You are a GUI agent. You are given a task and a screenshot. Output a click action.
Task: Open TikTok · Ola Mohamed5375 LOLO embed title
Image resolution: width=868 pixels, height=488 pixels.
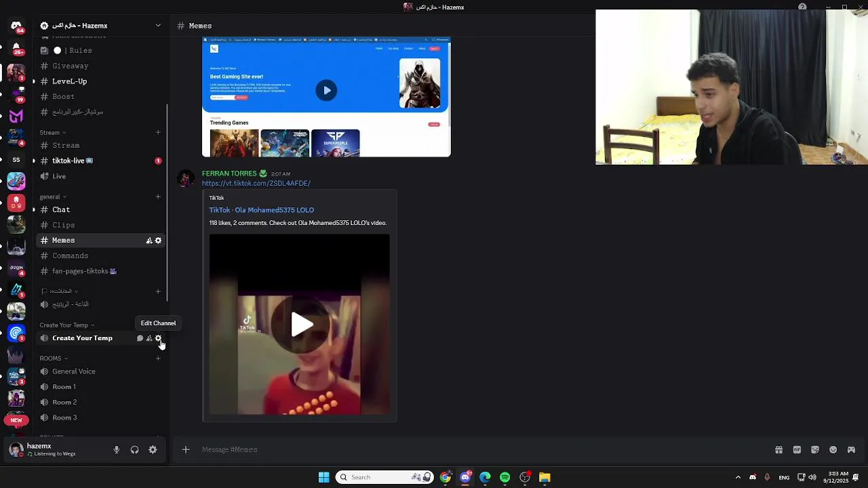pyautogui.click(x=261, y=210)
